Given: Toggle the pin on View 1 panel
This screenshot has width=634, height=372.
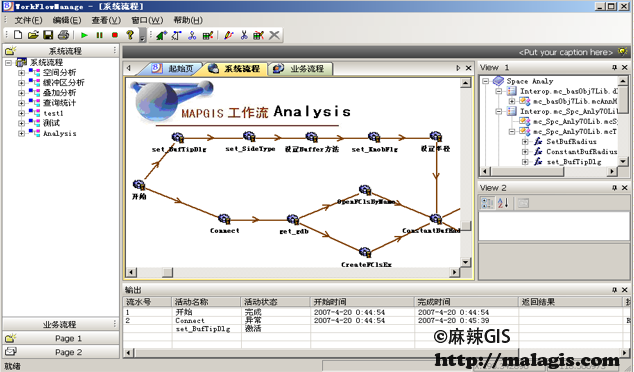Looking at the screenshot, I should 614,68.
